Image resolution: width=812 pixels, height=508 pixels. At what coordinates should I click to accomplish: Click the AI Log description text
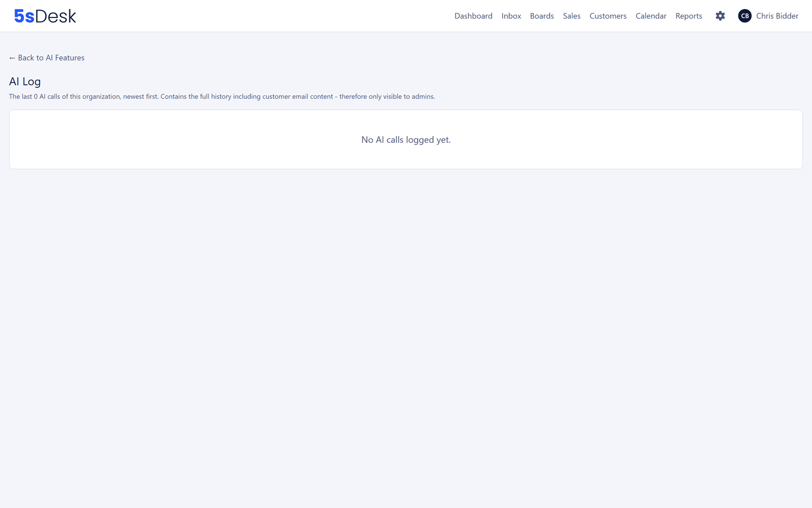(x=222, y=97)
